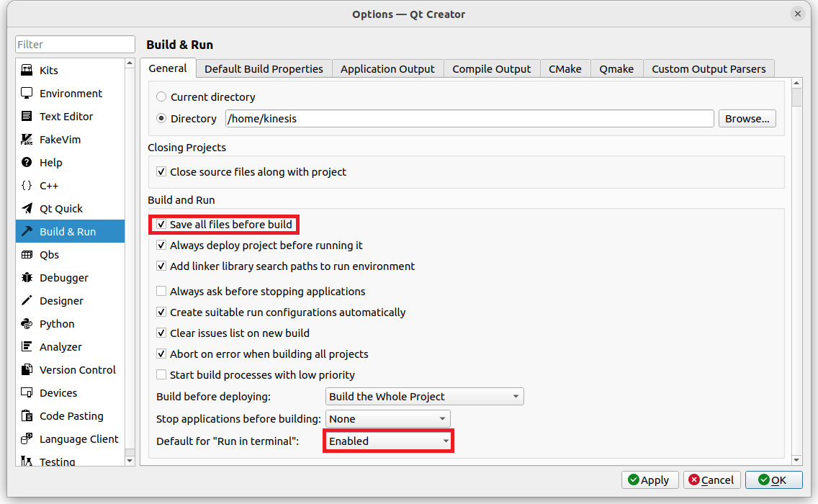
Task: Open the Compile Output tab
Action: click(491, 69)
